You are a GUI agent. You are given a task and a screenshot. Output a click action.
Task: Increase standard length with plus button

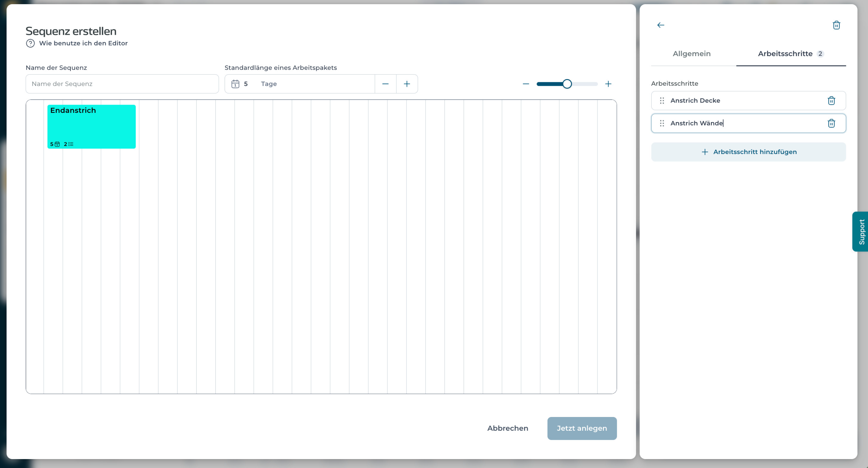point(407,84)
